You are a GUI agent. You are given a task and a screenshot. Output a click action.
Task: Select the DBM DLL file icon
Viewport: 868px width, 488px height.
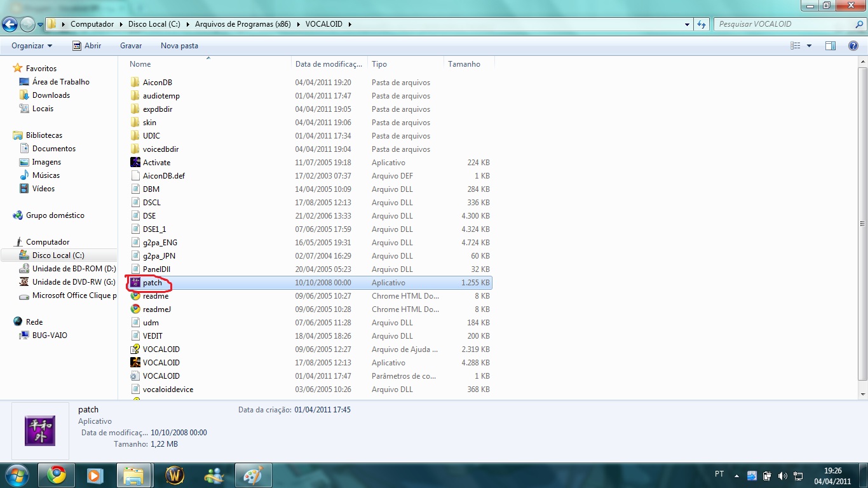coord(135,189)
